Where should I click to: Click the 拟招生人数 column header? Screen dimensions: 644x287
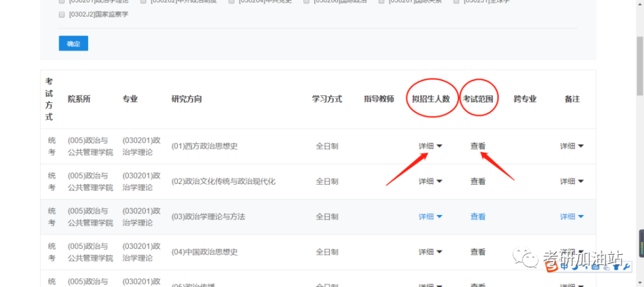click(431, 99)
